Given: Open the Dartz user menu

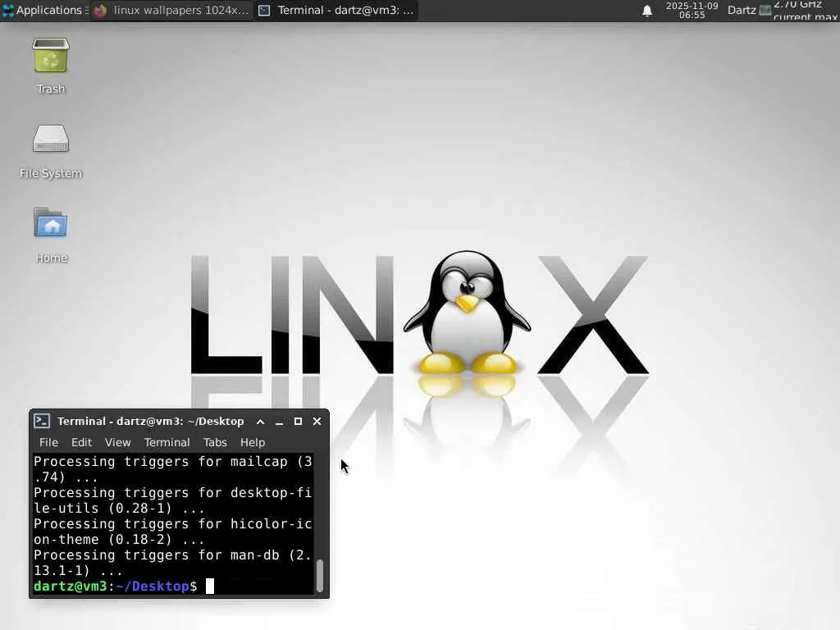Looking at the screenshot, I should 742,10.
